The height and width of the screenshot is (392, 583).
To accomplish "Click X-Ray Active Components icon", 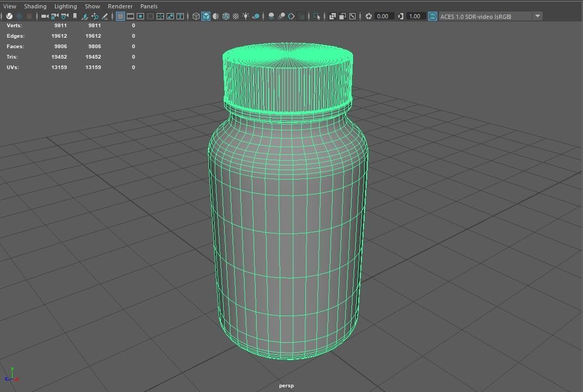I will click(343, 16).
